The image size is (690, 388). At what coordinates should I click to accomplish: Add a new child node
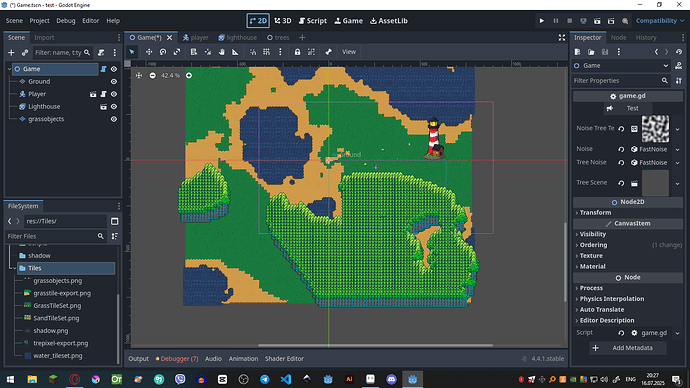(11, 53)
